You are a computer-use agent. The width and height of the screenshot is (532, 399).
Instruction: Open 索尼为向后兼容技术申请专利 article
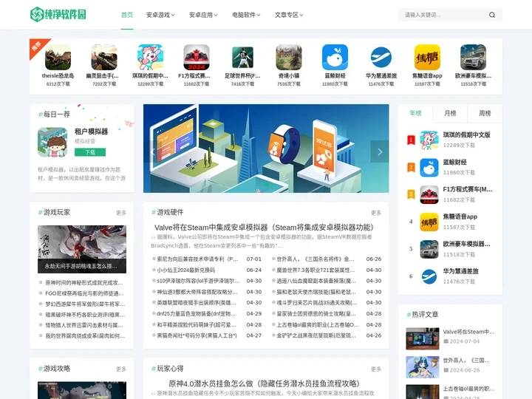click(x=197, y=259)
